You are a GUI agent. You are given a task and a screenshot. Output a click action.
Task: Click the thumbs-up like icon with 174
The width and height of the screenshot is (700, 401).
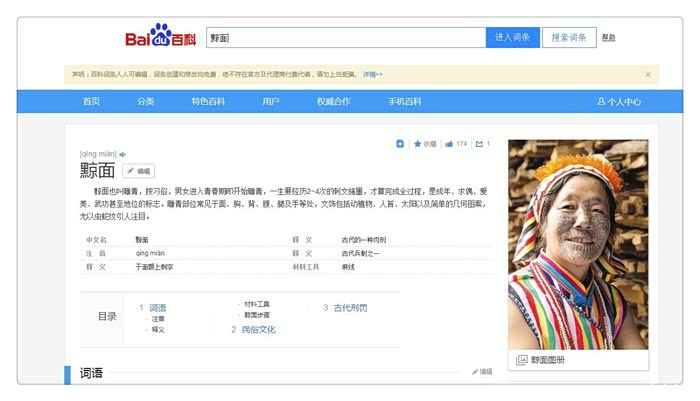point(449,144)
